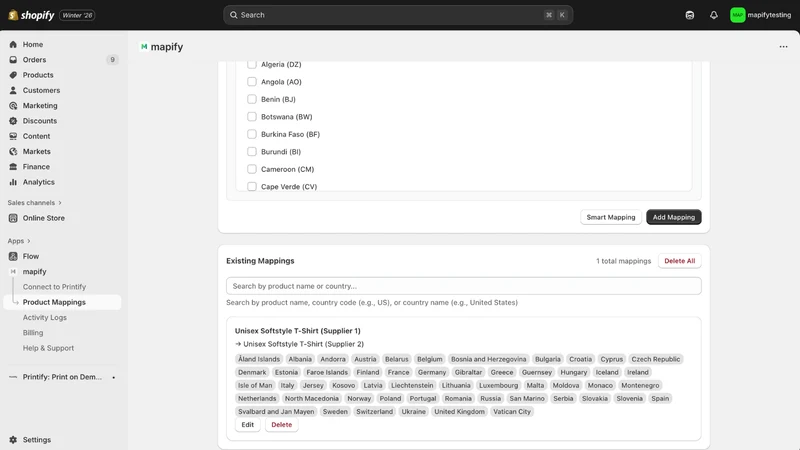Click the Vatican City country tag

(x=512, y=412)
